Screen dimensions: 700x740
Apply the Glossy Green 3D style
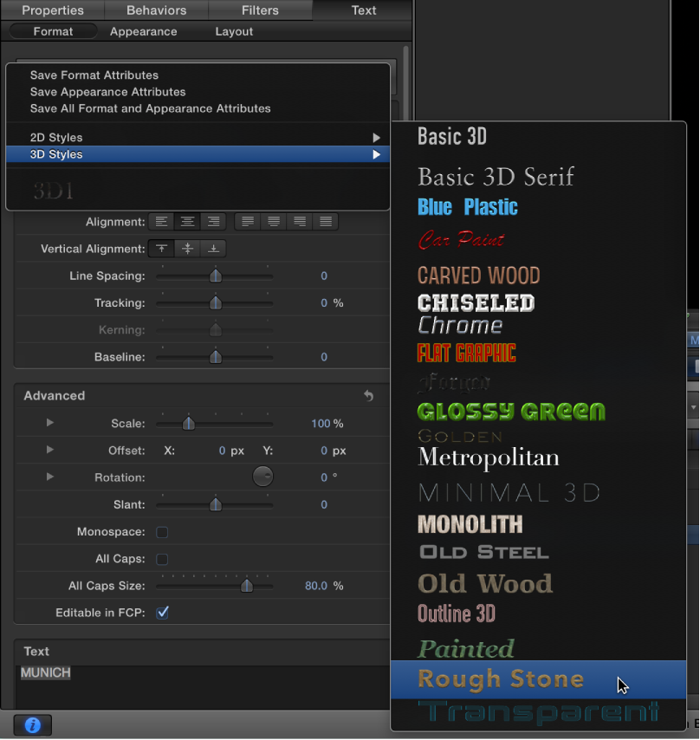[510, 412]
